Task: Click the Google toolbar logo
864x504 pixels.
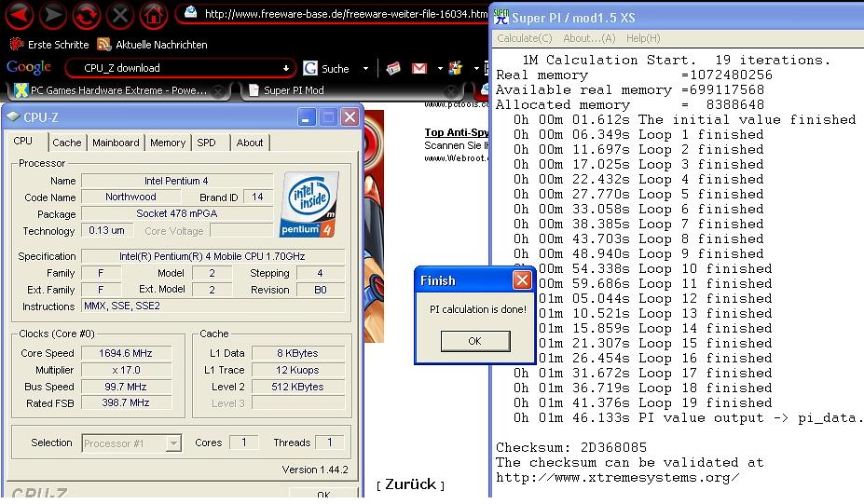Action: pyautogui.click(x=29, y=67)
